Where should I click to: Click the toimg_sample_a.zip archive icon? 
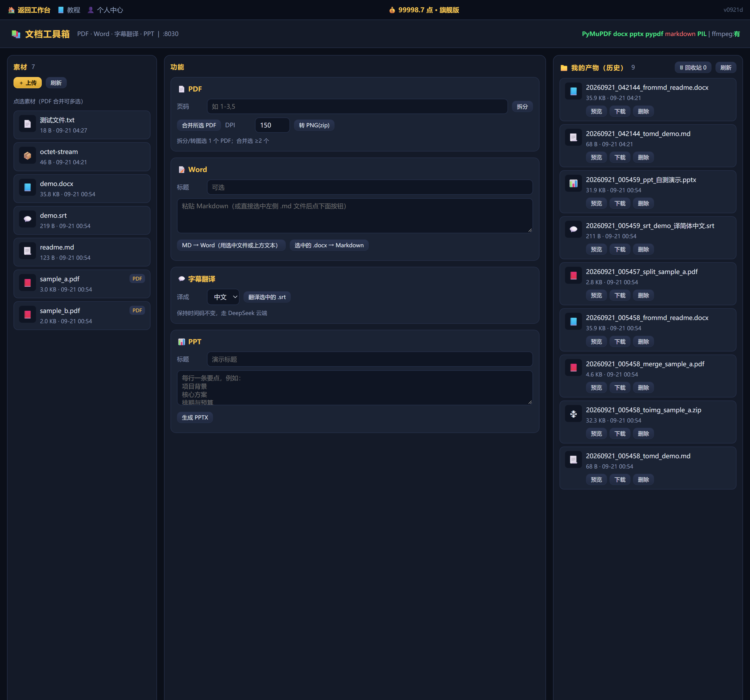(573, 414)
